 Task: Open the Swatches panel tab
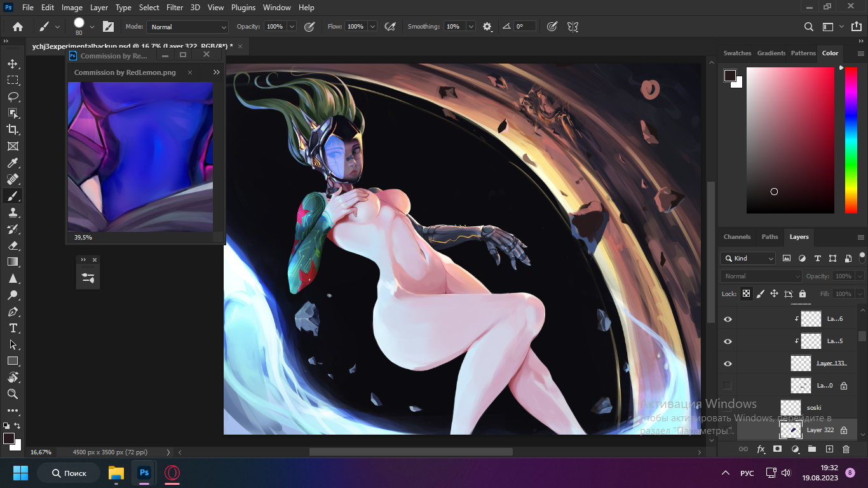(x=737, y=53)
